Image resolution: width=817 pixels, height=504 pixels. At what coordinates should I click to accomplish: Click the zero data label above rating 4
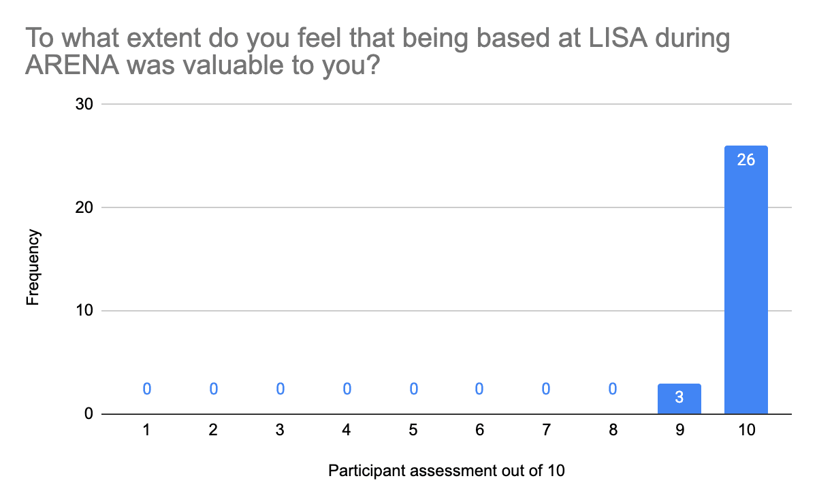(x=347, y=389)
